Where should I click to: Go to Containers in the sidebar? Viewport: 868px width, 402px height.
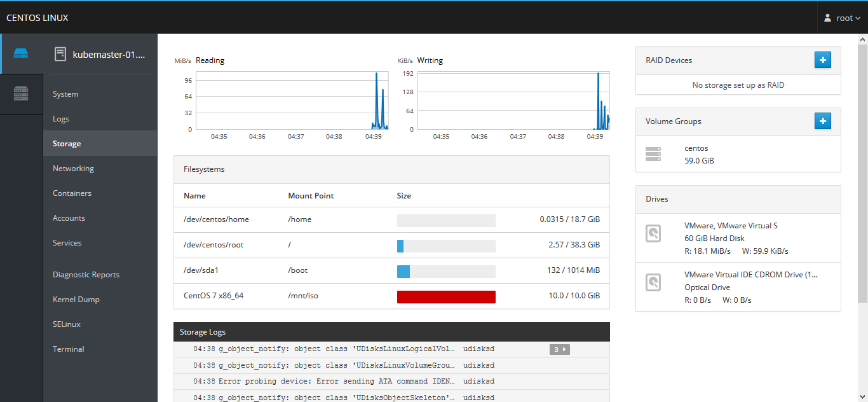[x=100, y=193]
